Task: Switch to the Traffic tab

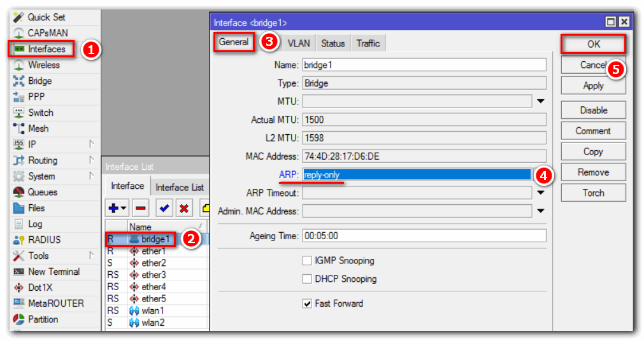Action: tap(368, 43)
